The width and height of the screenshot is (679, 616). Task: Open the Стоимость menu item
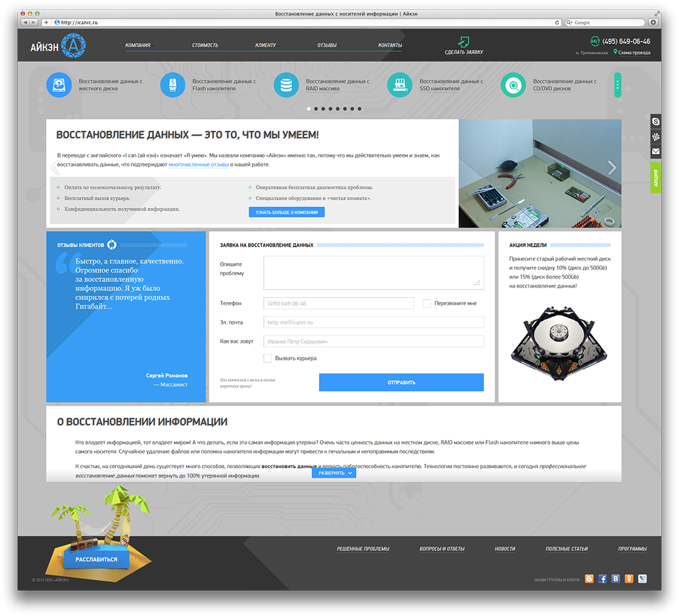click(x=205, y=45)
